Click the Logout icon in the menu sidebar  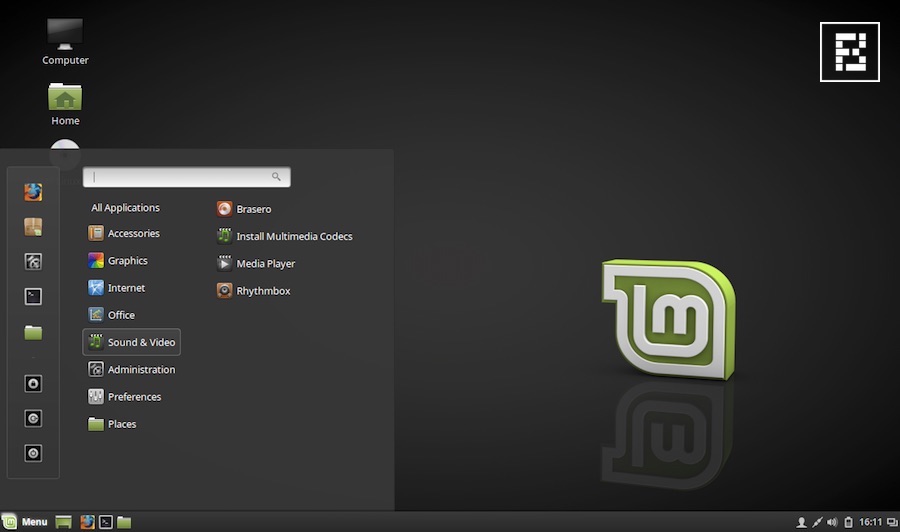click(x=33, y=418)
